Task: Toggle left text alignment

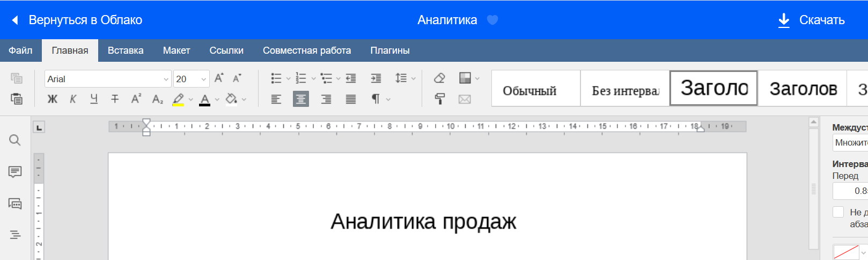Action: click(x=276, y=99)
